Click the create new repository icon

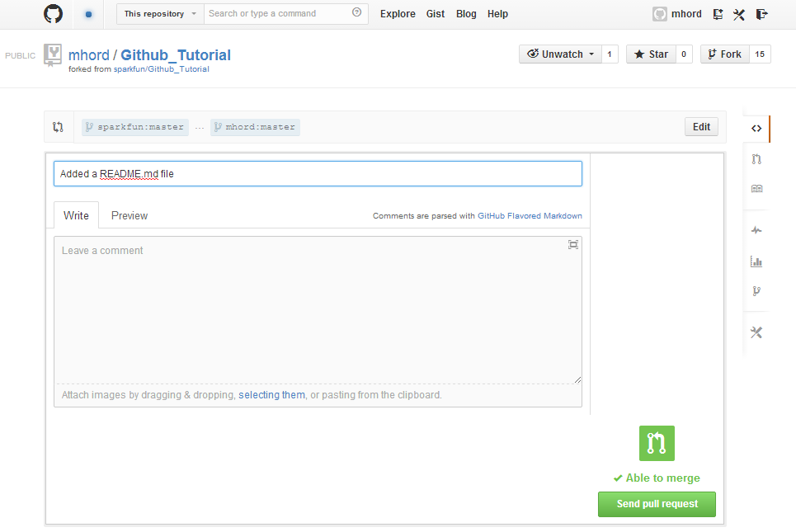718,14
